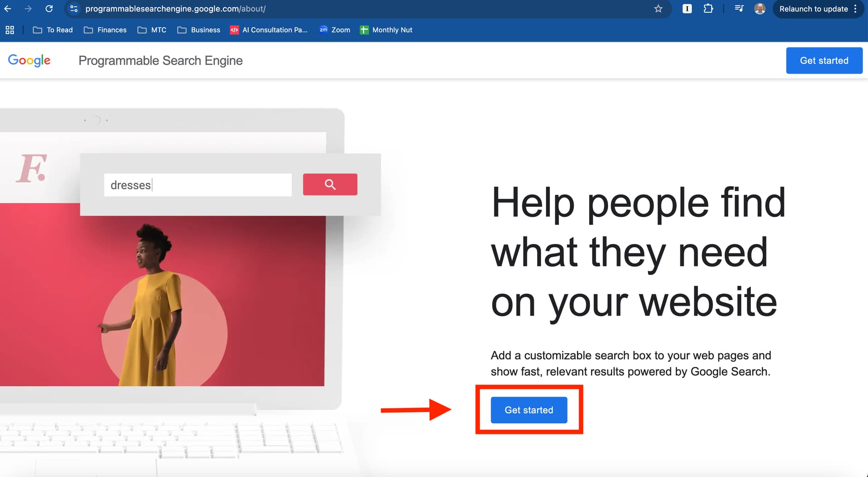
Task: Reload the page with refresh icon
Action: (x=49, y=9)
